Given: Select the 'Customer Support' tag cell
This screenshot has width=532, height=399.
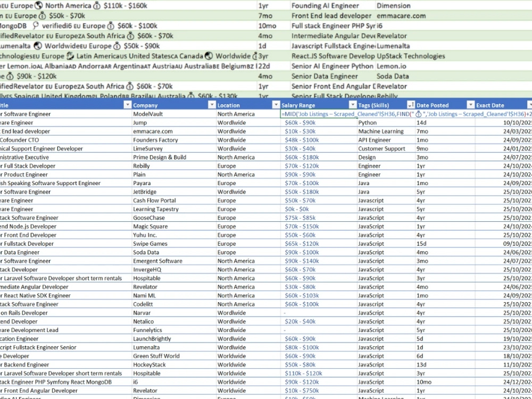Looking at the screenshot, I should (x=386, y=148).
